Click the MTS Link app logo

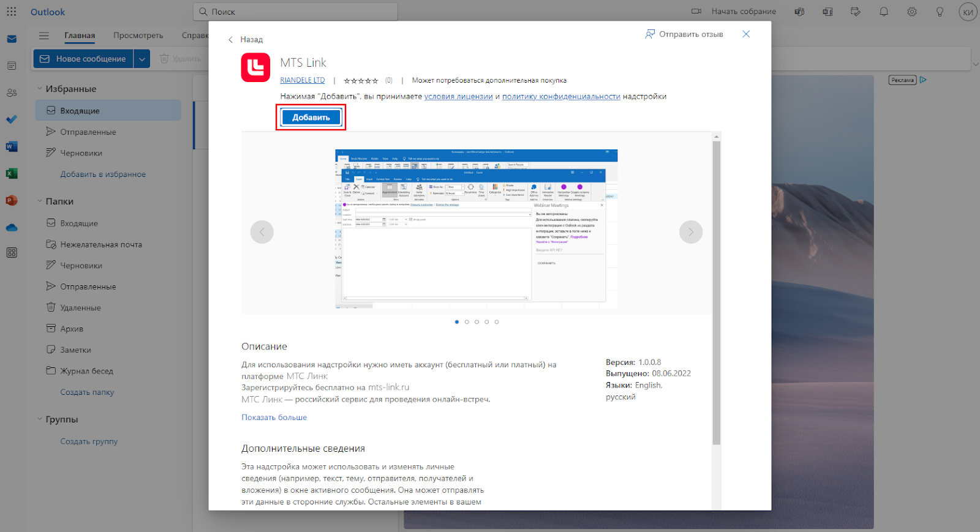[x=255, y=67]
